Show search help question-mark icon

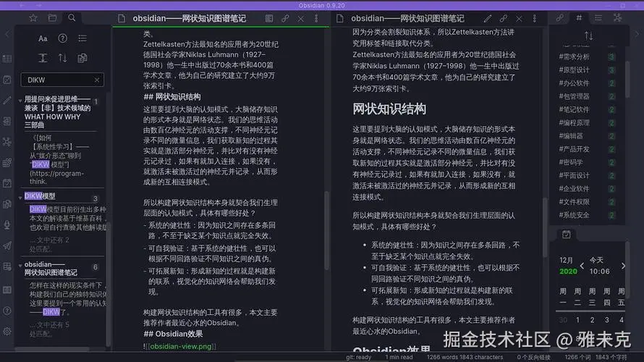tap(62, 38)
